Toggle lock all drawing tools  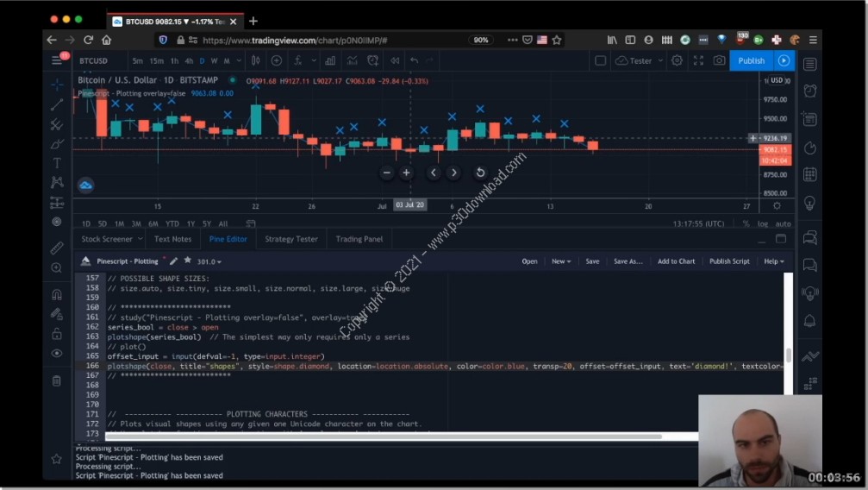(x=57, y=334)
